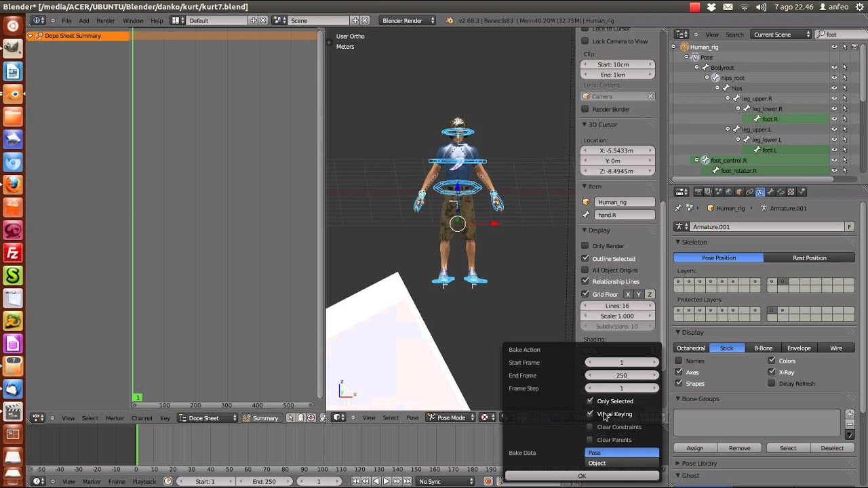The width and height of the screenshot is (868, 488).
Task: Open the Blender Render engine dropdown
Action: (x=407, y=20)
